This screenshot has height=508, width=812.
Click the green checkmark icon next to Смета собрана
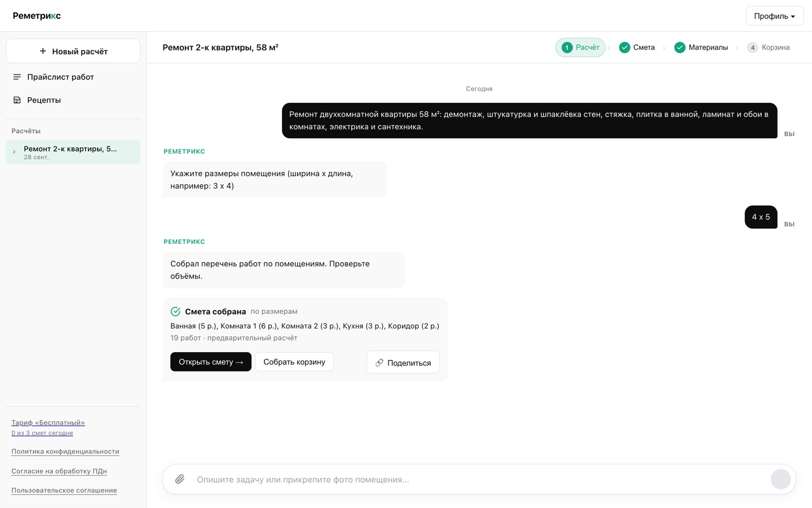[x=175, y=312]
